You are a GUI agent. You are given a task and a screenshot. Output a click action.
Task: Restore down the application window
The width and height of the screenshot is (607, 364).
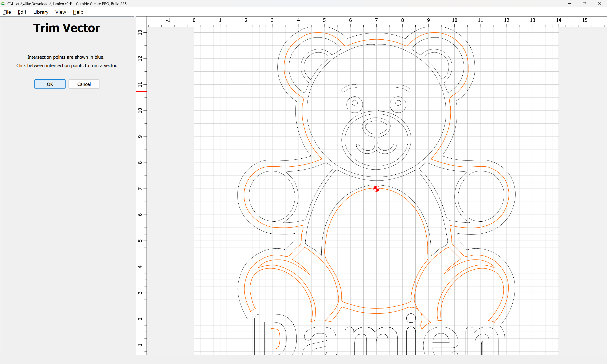pyautogui.click(x=584, y=4)
